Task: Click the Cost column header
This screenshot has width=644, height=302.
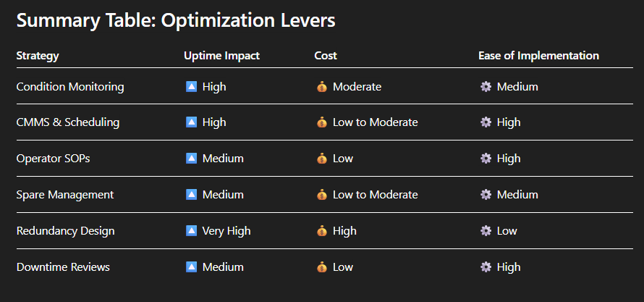Action: click(326, 56)
